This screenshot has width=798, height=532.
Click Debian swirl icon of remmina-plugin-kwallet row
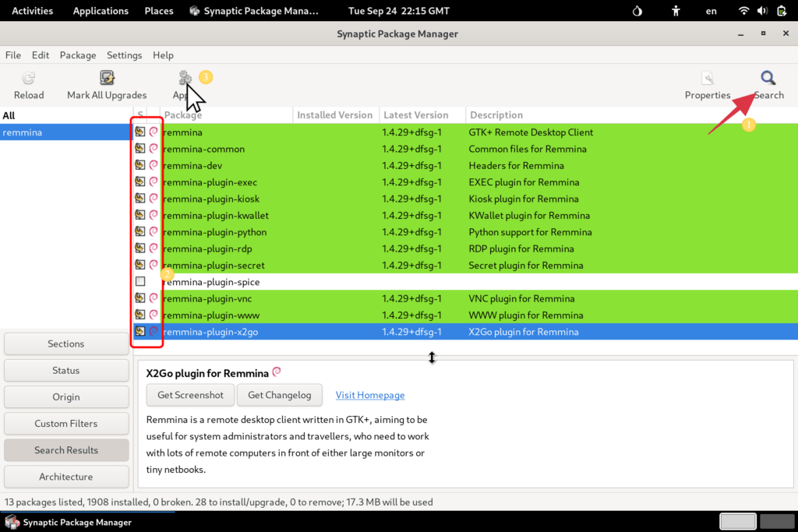pos(154,215)
